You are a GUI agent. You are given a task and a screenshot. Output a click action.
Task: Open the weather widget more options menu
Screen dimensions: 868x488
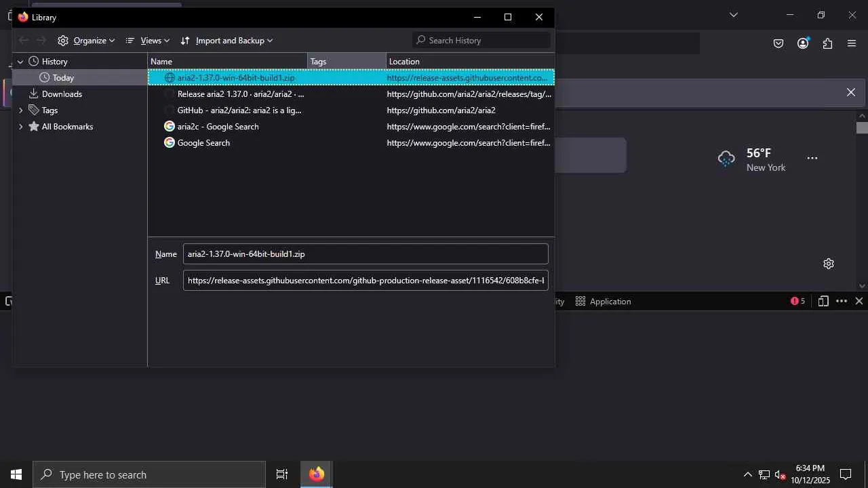[x=812, y=158]
